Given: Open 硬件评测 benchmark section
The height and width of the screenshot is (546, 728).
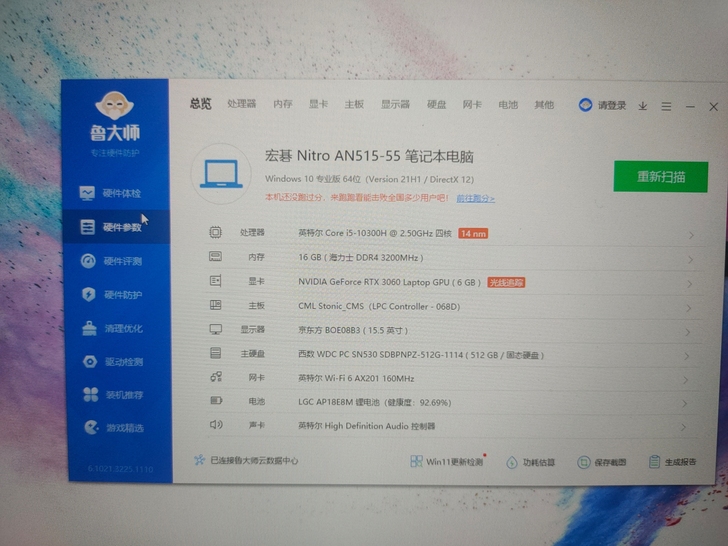Looking at the screenshot, I should (111, 261).
